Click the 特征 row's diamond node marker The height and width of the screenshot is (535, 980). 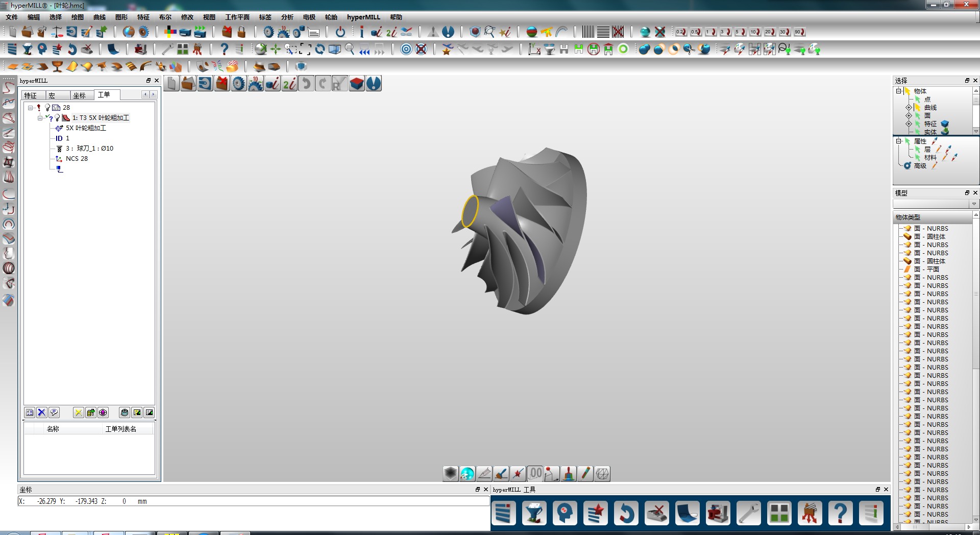(909, 124)
